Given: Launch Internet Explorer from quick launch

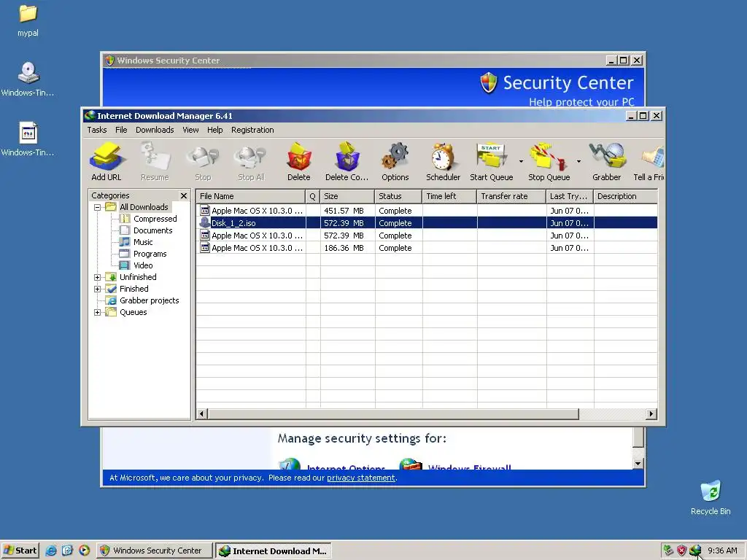Looking at the screenshot, I should coord(51,551).
